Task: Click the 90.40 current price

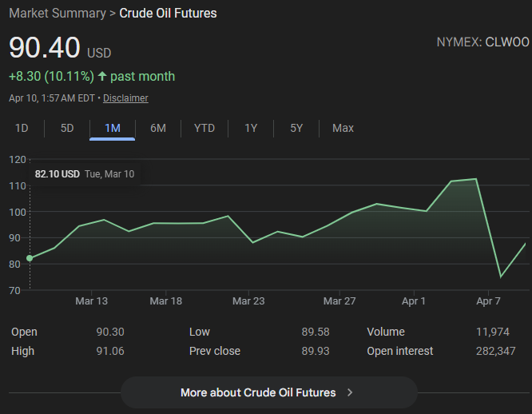Action: (45, 47)
